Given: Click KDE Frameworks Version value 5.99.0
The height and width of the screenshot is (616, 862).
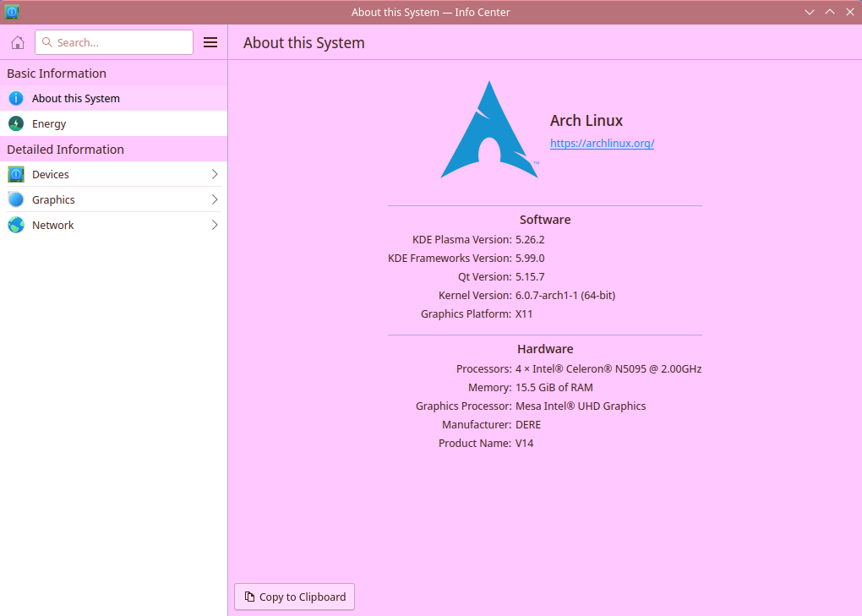Looking at the screenshot, I should click(x=530, y=259).
